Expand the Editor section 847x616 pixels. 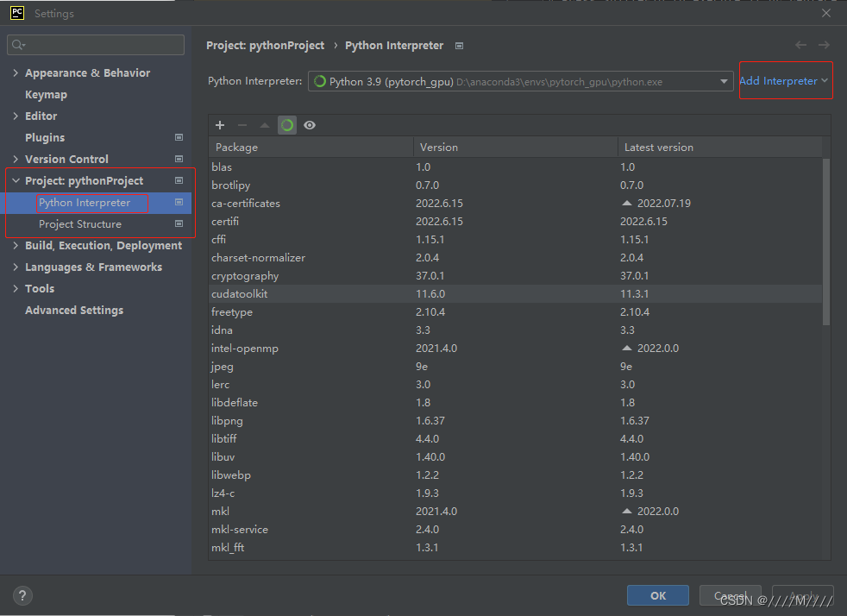(x=16, y=116)
